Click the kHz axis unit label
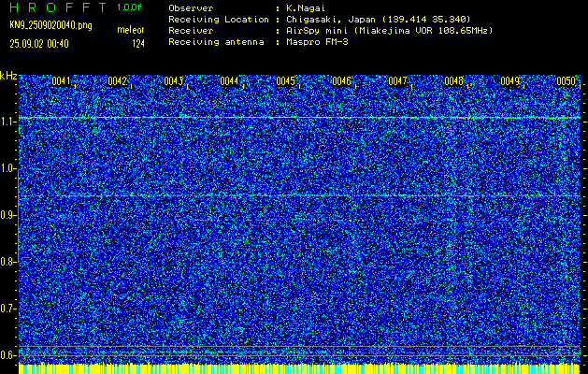588x374 pixels. click(8, 76)
